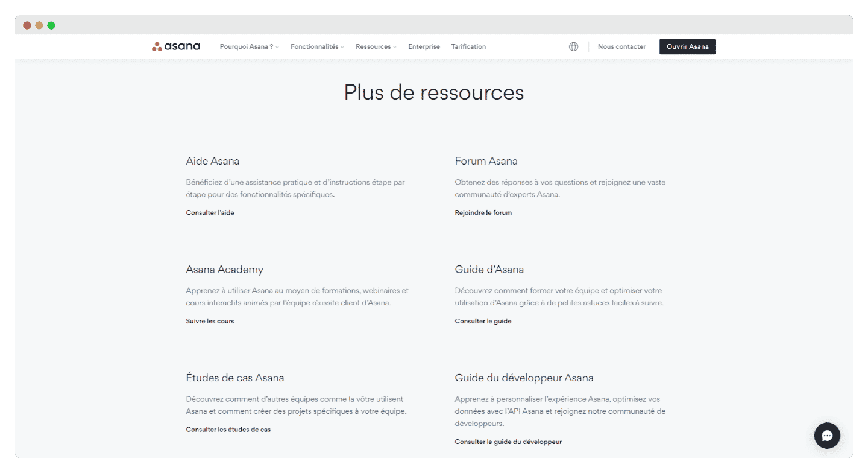
Task: Click the 'Obtenez des réponses' description
Action: [560, 188]
